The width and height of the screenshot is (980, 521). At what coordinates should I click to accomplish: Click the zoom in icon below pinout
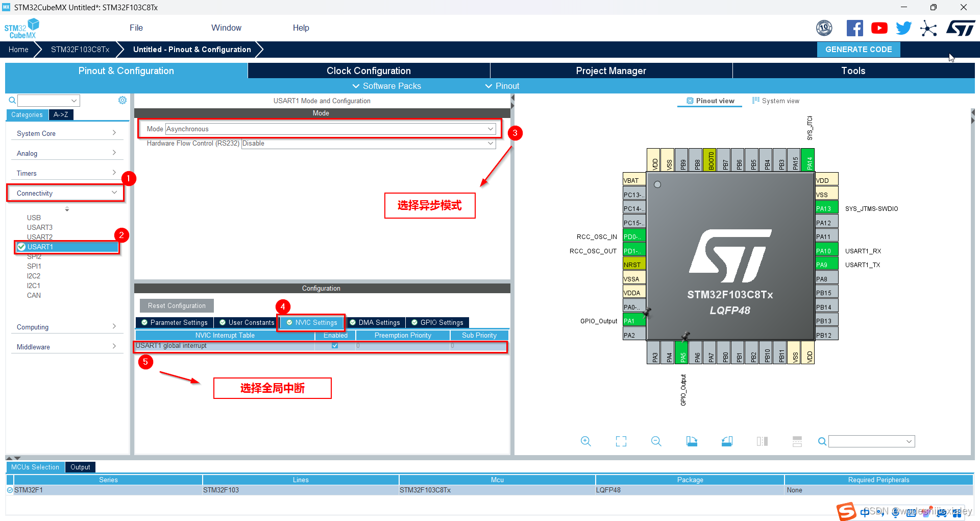[x=586, y=441]
